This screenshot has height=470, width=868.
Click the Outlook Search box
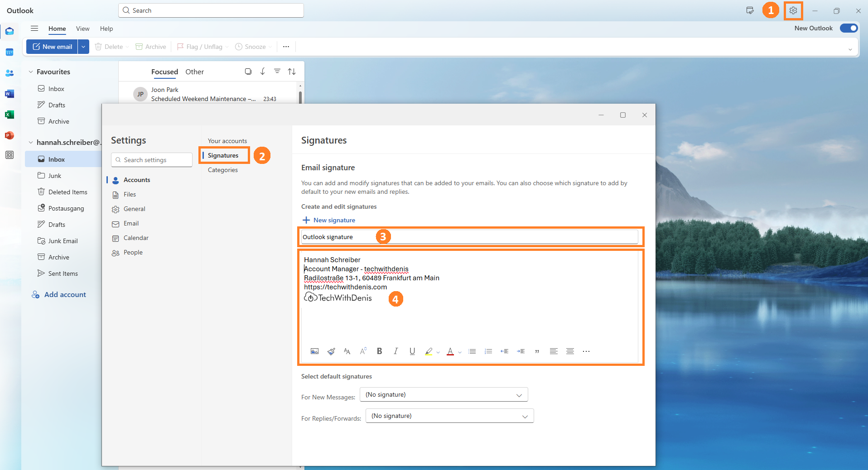click(x=211, y=10)
